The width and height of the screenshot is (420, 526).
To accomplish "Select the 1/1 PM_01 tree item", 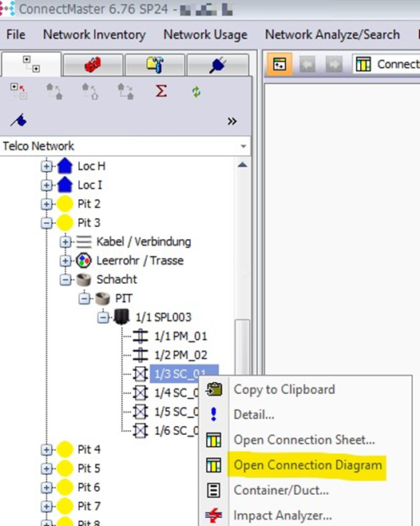I will coord(180,336).
